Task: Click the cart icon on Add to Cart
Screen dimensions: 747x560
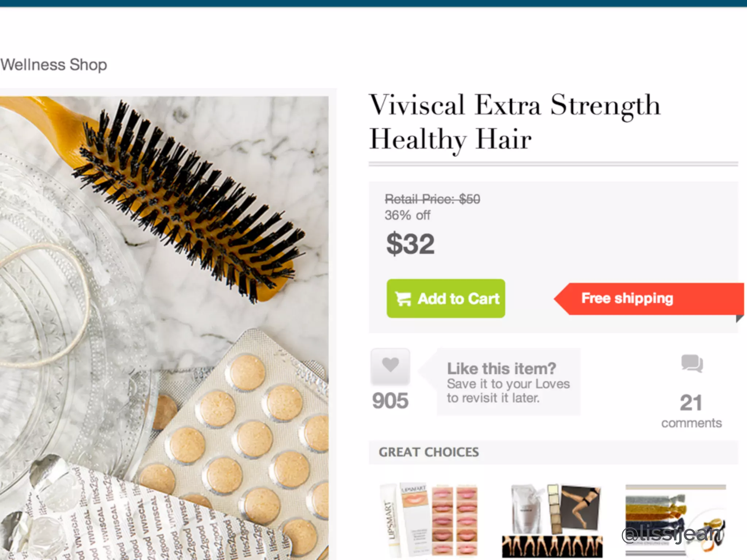Action: [x=403, y=299]
